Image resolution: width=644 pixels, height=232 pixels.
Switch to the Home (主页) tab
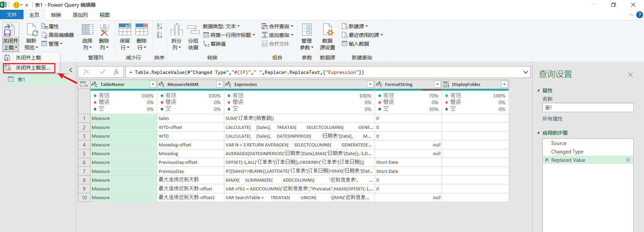pyautogui.click(x=34, y=15)
